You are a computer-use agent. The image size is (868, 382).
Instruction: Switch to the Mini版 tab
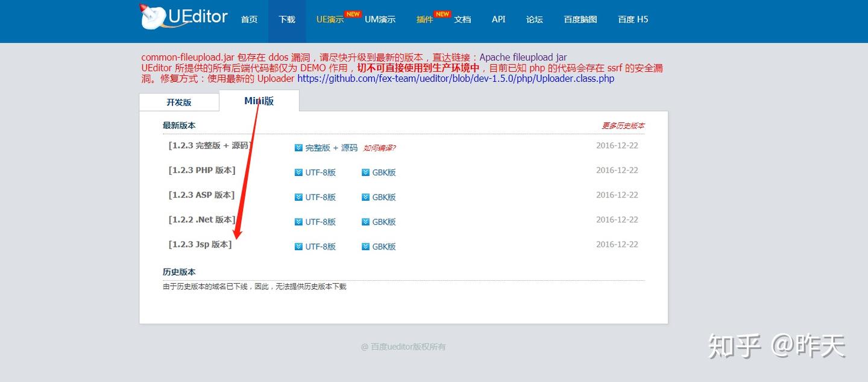(x=259, y=101)
